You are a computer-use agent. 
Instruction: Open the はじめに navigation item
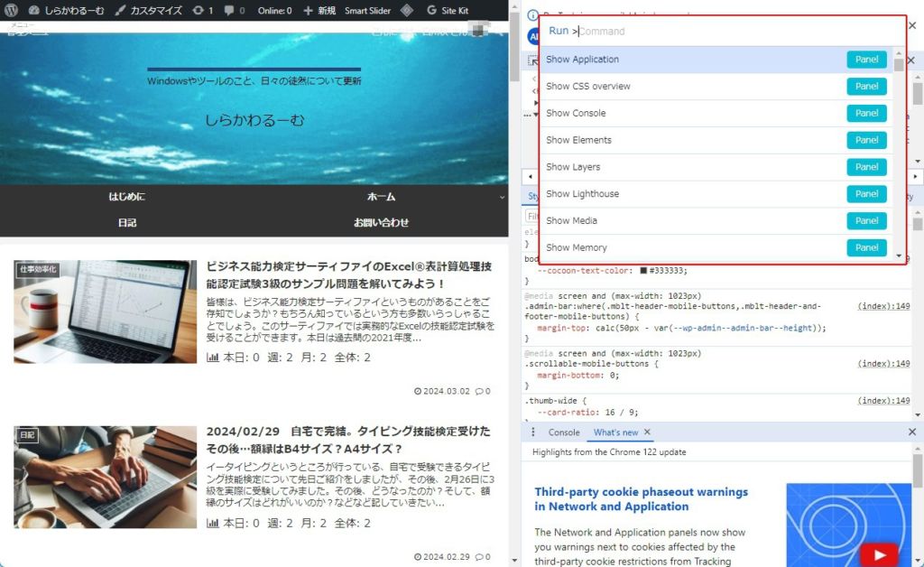coord(126,196)
